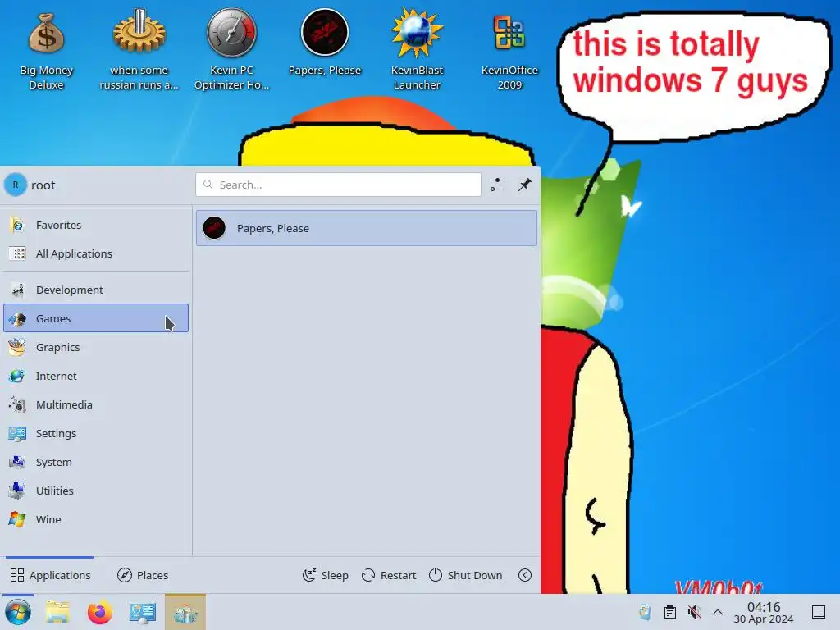Click the Windows-style start orb
Viewport: 840px width, 630px height.
(x=18, y=612)
